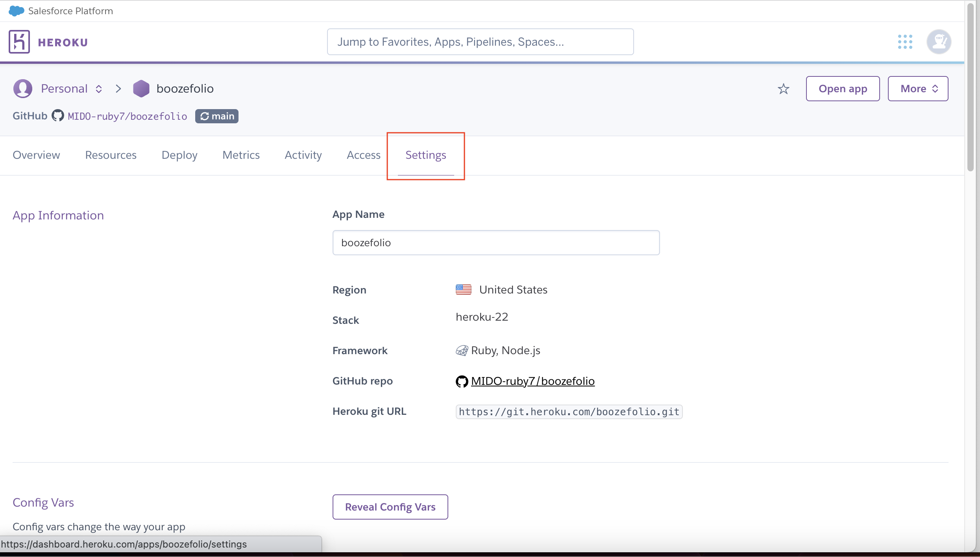The height and width of the screenshot is (557, 980).
Task: Open the More dropdown menu
Action: (918, 89)
